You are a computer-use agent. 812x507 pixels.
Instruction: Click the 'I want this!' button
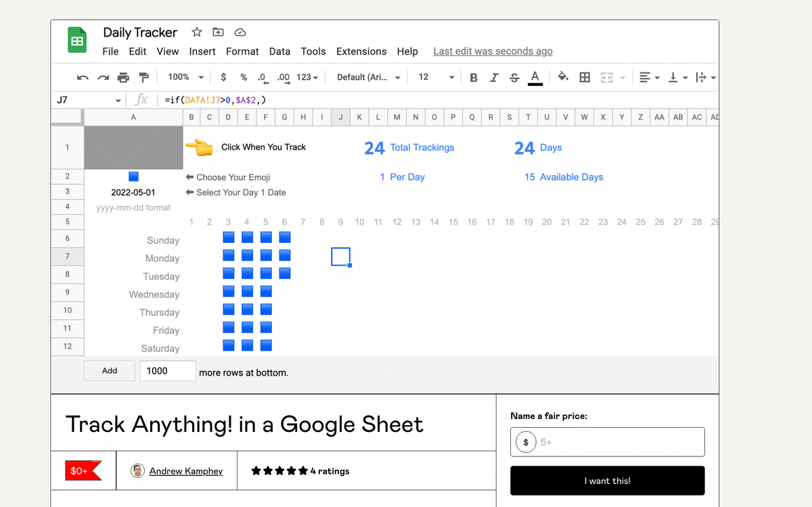[607, 481]
